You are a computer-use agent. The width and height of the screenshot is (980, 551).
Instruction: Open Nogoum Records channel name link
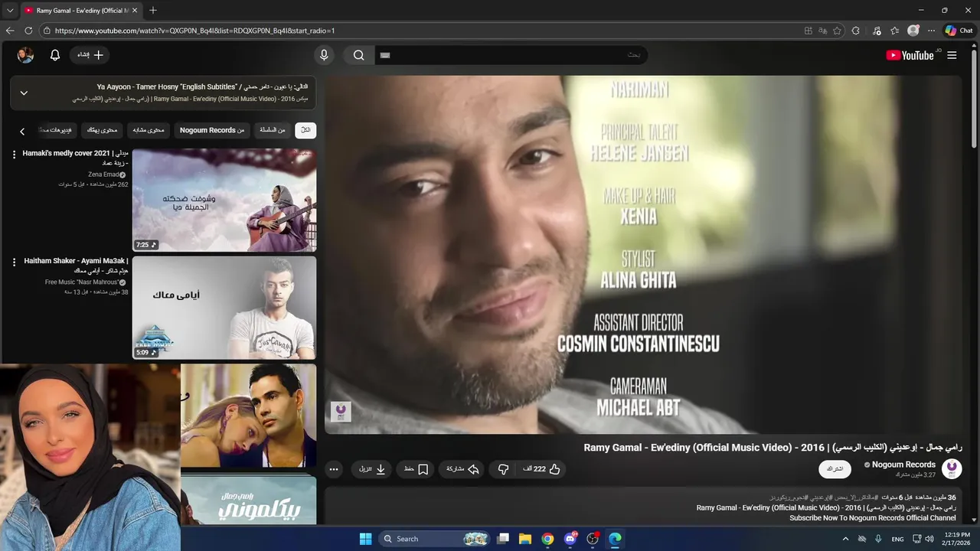[x=903, y=465]
